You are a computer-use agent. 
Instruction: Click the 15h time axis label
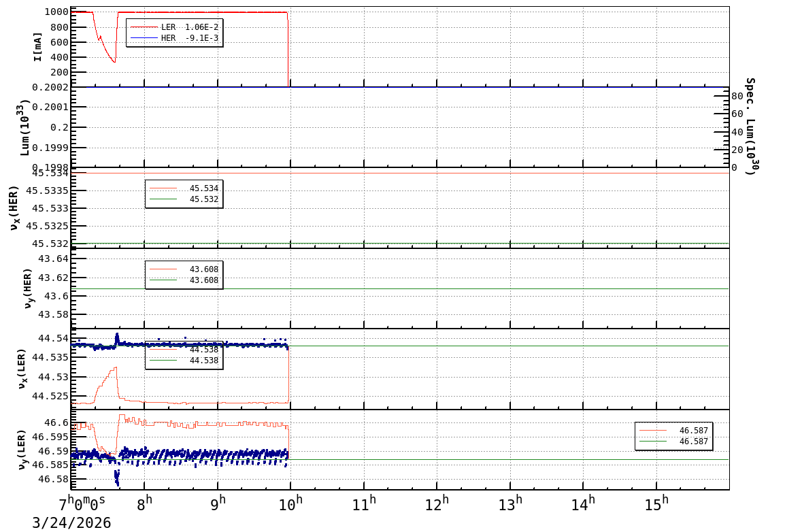click(656, 504)
